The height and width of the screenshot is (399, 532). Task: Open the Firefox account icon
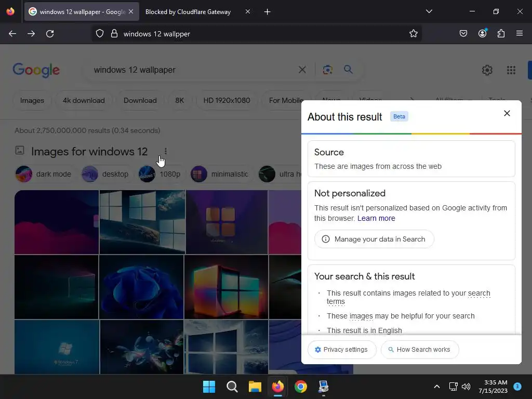pyautogui.click(x=482, y=34)
